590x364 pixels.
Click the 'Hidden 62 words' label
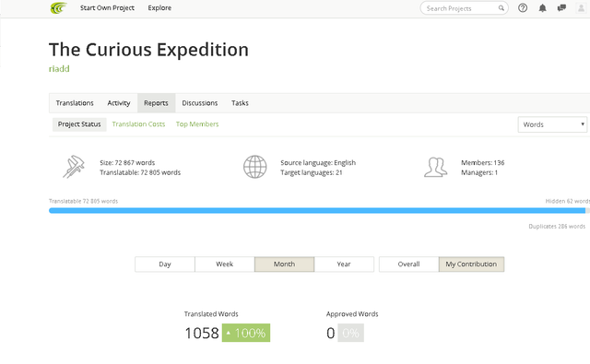pos(568,201)
